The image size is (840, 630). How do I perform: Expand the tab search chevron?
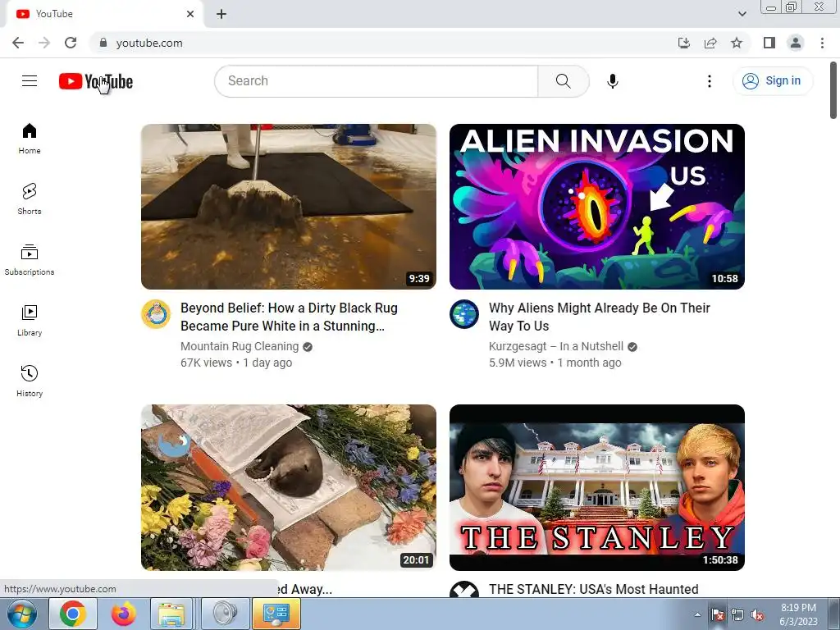(x=742, y=14)
